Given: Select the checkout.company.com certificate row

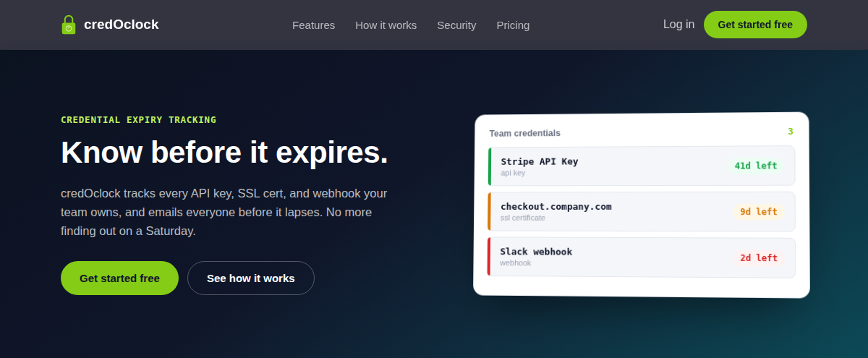Looking at the screenshot, I should (x=642, y=211).
